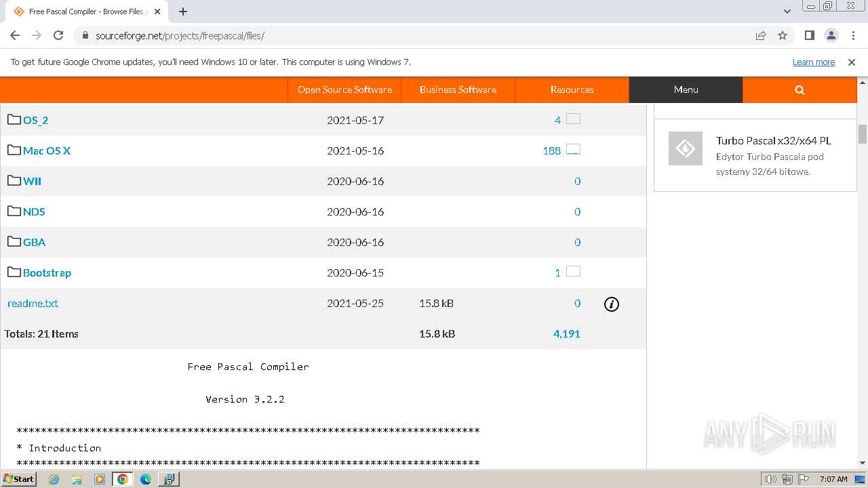Go back with browser back arrow
The image size is (868, 488).
15,35
